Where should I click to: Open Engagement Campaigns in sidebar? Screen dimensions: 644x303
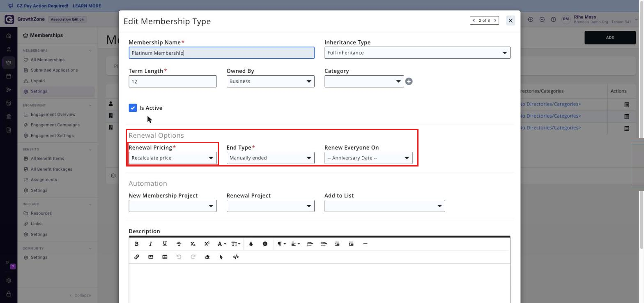55,125
